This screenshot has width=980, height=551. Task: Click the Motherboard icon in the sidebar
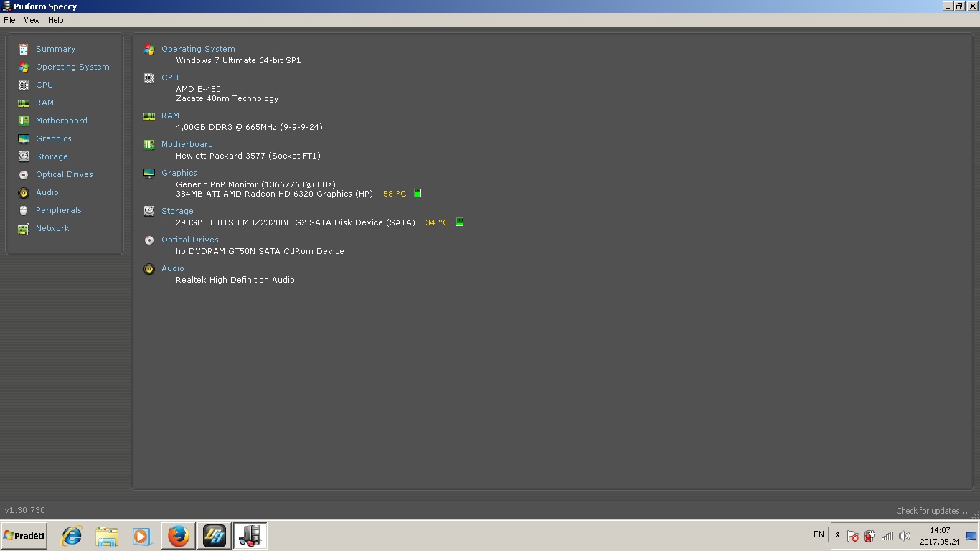point(24,121)
